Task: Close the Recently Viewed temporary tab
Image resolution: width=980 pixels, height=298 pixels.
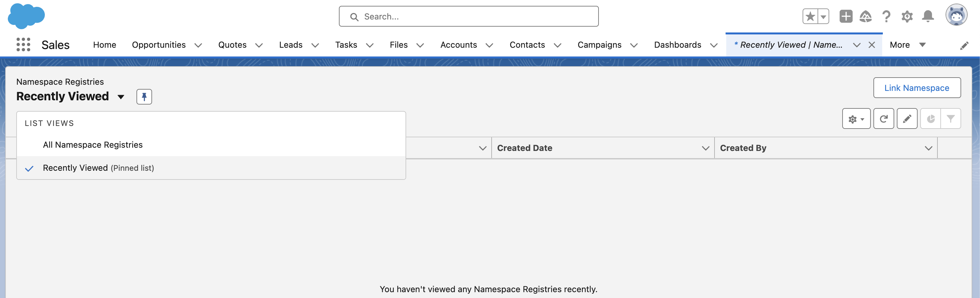Action: coord(871,45)
